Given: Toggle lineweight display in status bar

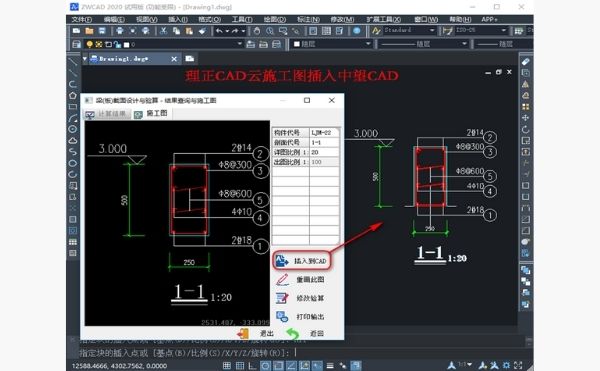Looking at the screenshot, I should (330, 366).
